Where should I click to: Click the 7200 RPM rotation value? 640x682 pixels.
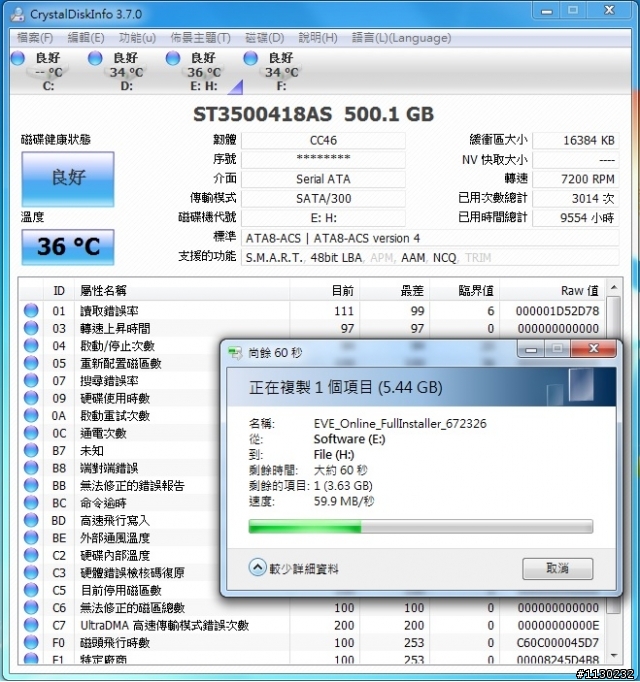click(x=575, y=179)
